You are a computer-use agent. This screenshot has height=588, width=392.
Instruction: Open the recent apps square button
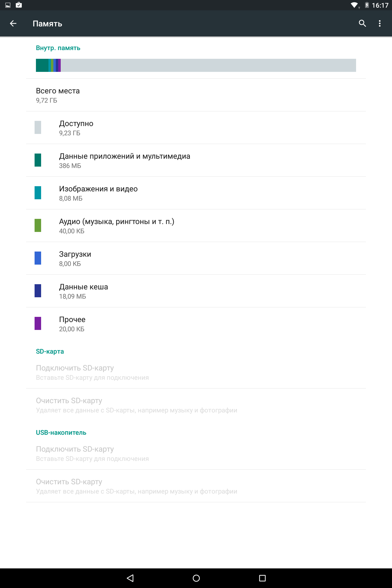pos(262,578)
